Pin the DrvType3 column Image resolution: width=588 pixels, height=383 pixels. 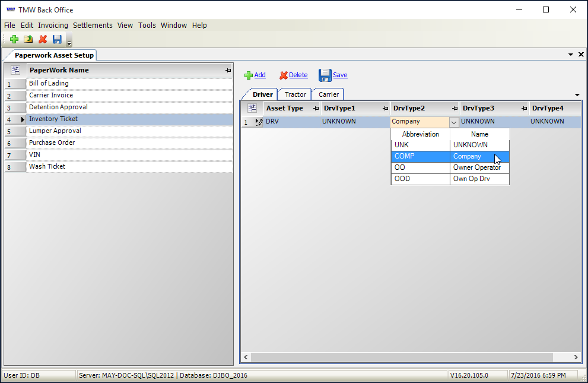coord(524,109)
